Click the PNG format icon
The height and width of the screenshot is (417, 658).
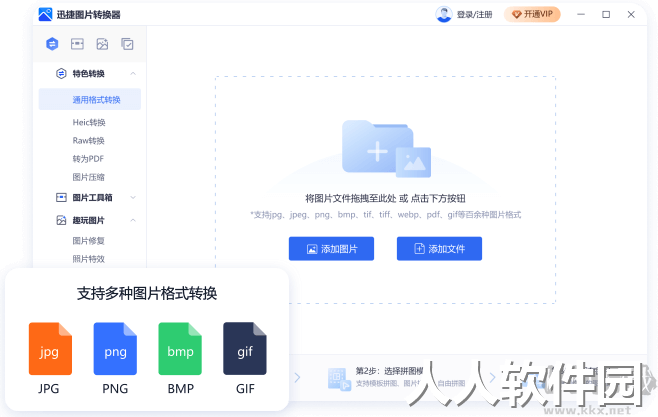pos(115,348)
